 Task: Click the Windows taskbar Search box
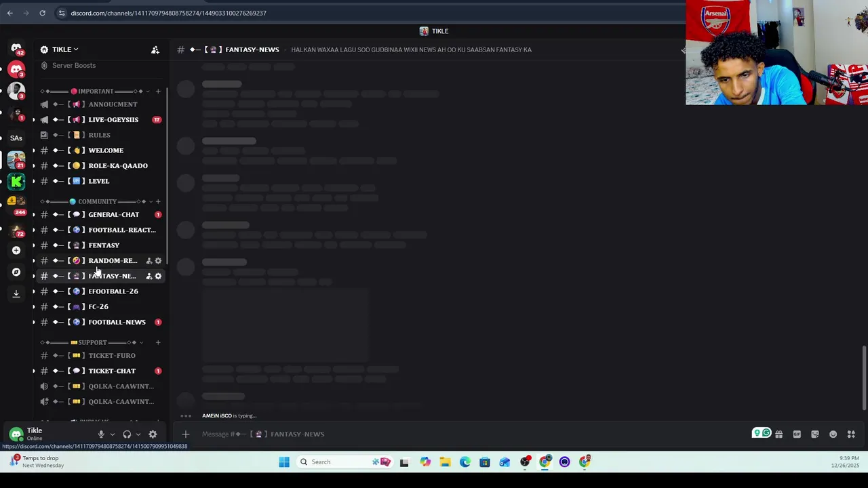click(x=346, y=462)
